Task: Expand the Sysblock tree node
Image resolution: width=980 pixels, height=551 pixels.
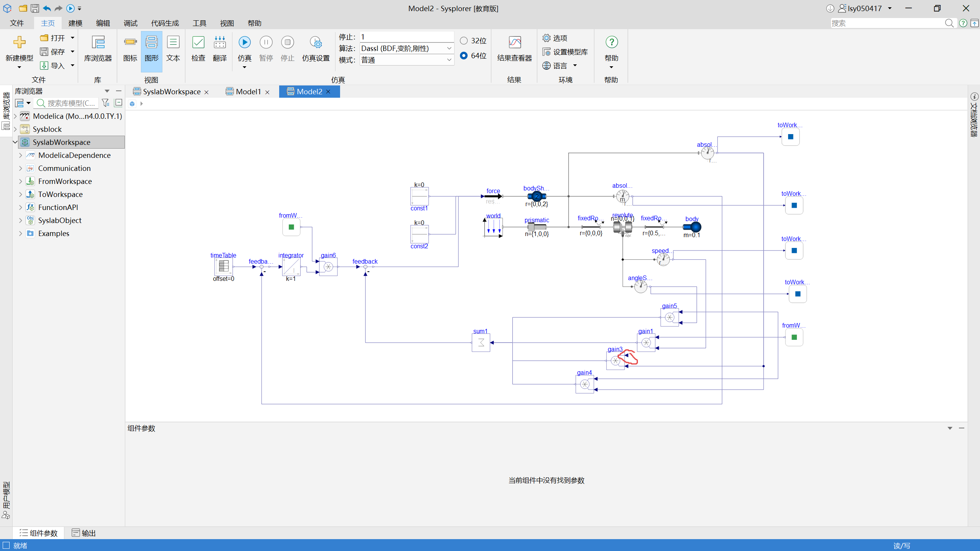Action: 15,129
